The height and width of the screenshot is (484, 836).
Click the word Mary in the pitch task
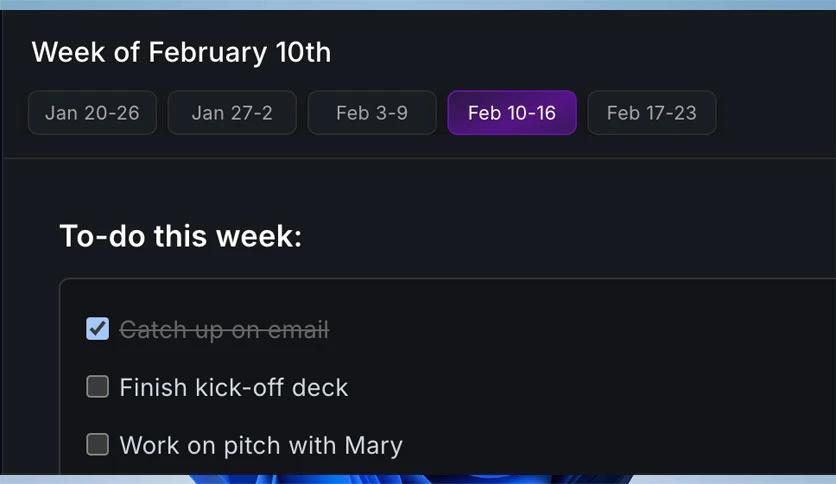pos(373,446)
